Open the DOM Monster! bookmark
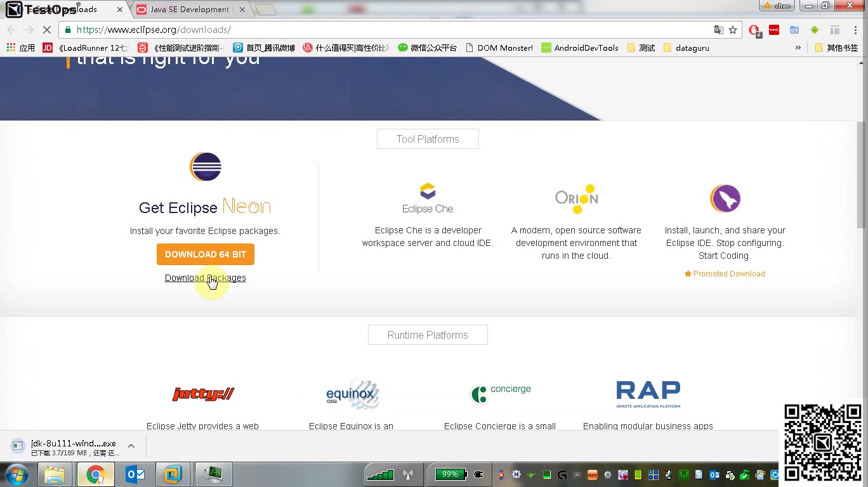 [x=499, y=48]
